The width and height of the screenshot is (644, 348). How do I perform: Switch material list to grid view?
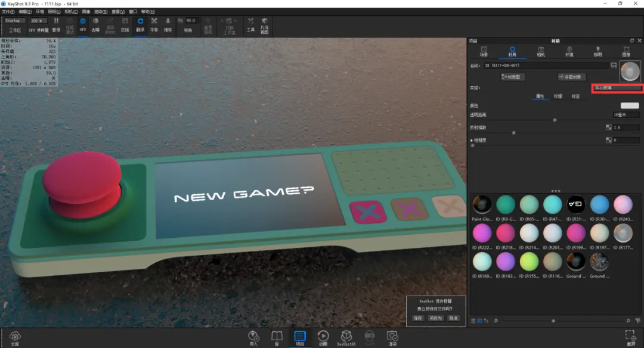coord(479,321)
